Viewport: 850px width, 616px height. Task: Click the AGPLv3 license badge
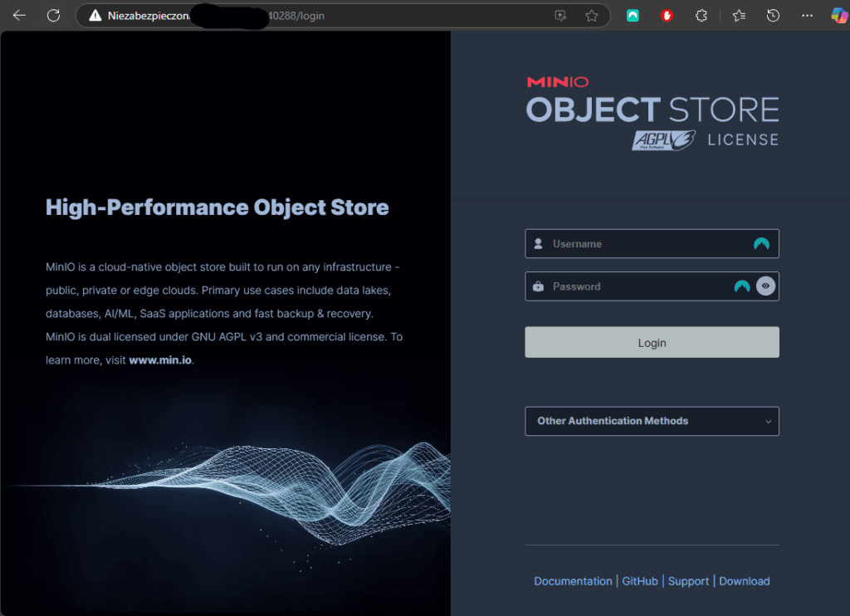pyautogui.click(x=663, y=140)
